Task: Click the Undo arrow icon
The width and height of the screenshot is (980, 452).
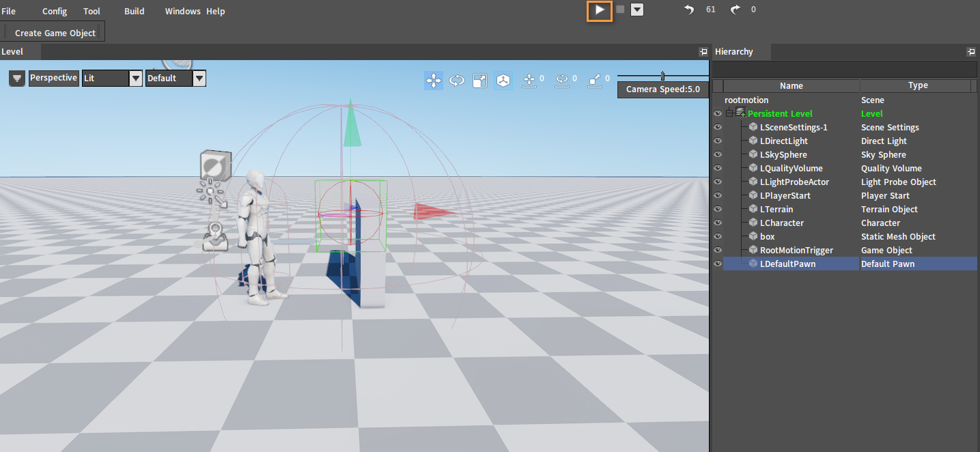Action: pos(689,10)
